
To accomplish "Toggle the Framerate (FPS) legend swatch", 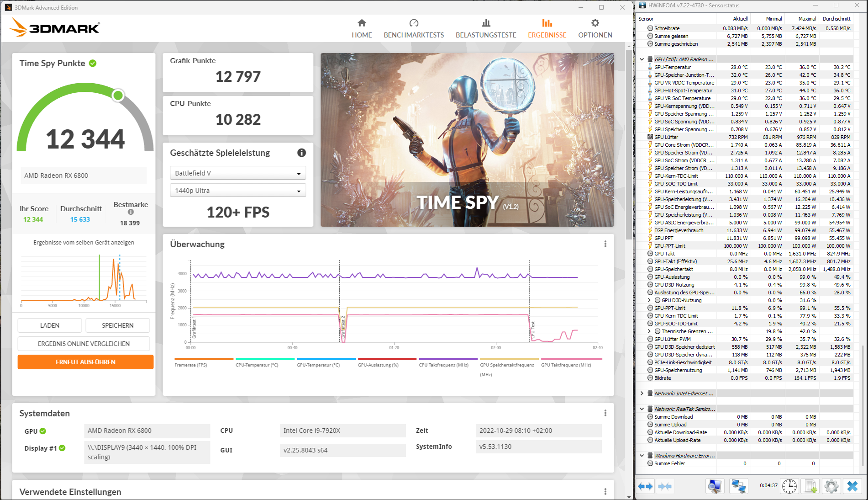I will tap(204, 359).
